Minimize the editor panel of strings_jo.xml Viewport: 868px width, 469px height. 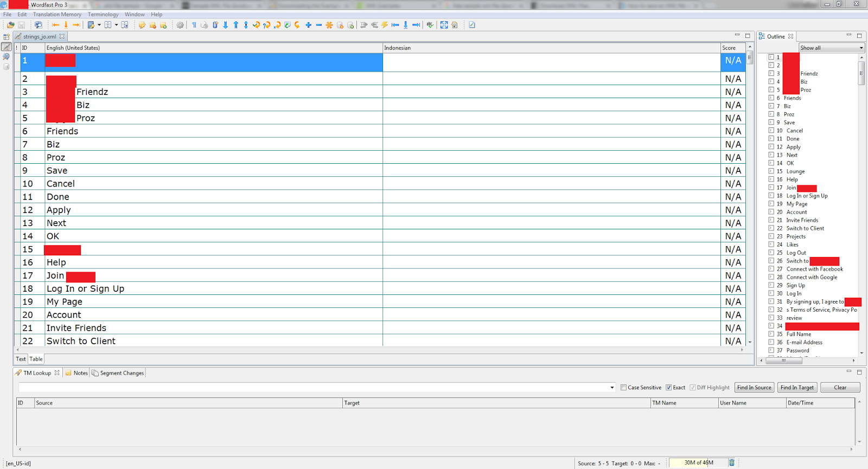pos(737,35)
